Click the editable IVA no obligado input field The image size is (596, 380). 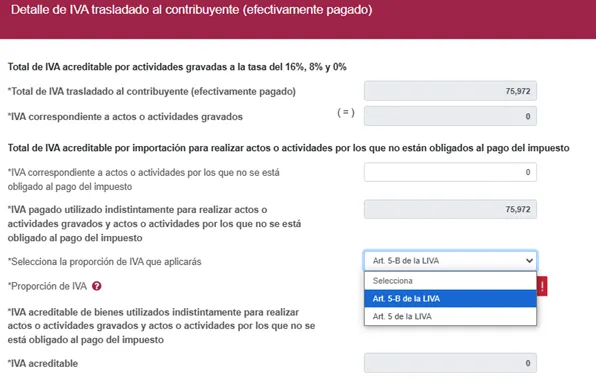pyautogui.click(x=450, y=172)
